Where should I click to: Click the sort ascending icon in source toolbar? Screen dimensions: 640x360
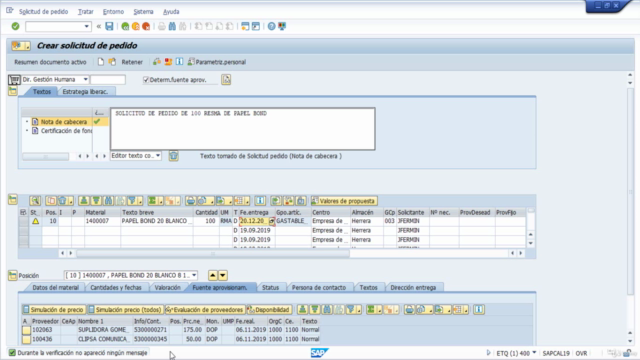click(x=302, y=309)
